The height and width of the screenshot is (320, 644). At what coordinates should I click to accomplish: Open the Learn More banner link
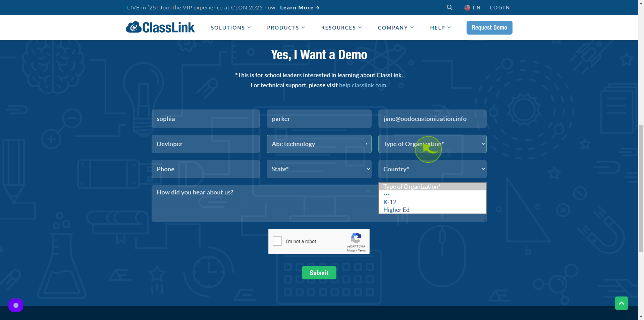300,7
